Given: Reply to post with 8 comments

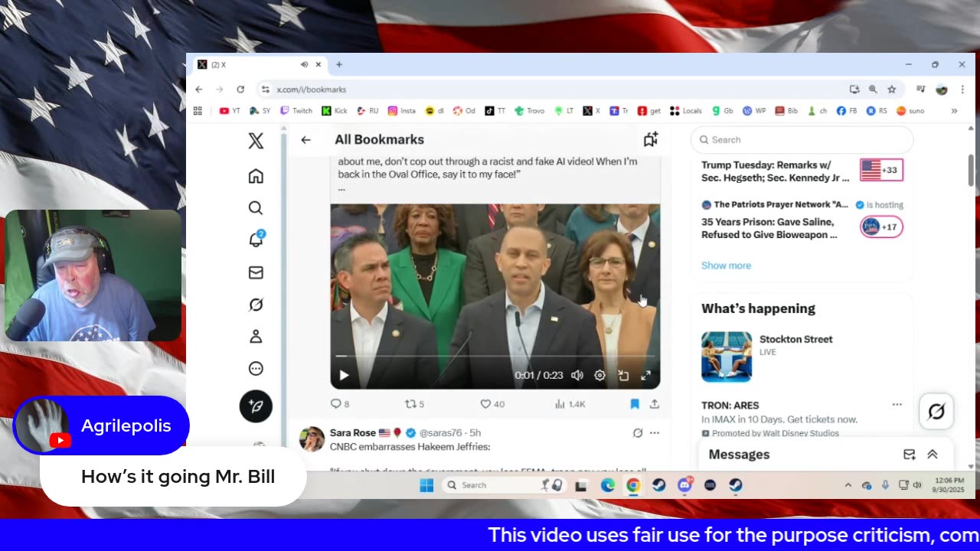Looking at the screenshot, I should 340,404.
